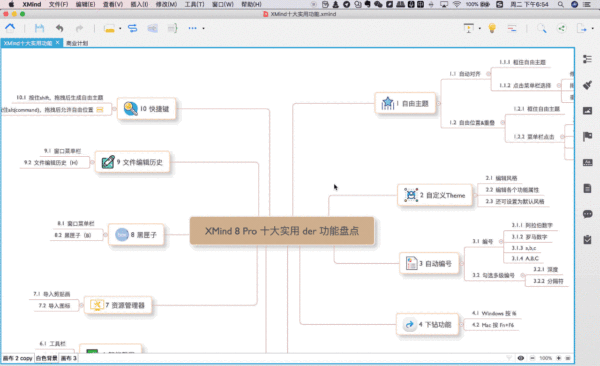The image size is (600, 366).
Task: Add a relationship with the blue arrows icon
Action: click(132, 28)
